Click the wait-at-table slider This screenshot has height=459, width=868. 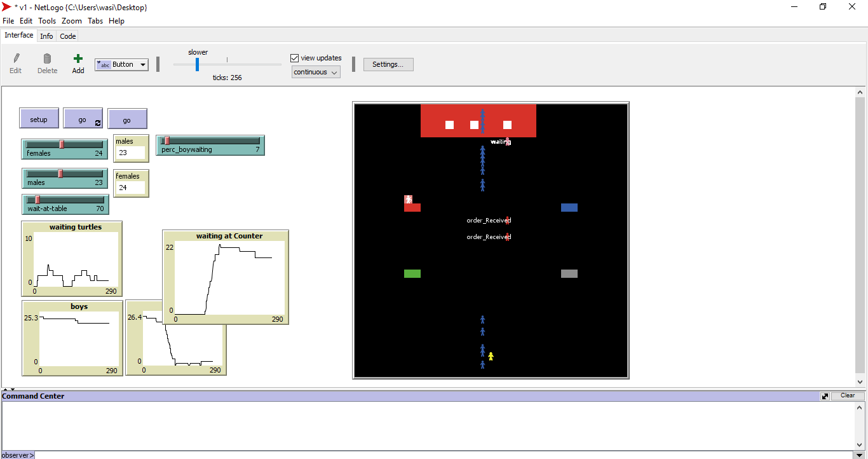click(65, 204)
